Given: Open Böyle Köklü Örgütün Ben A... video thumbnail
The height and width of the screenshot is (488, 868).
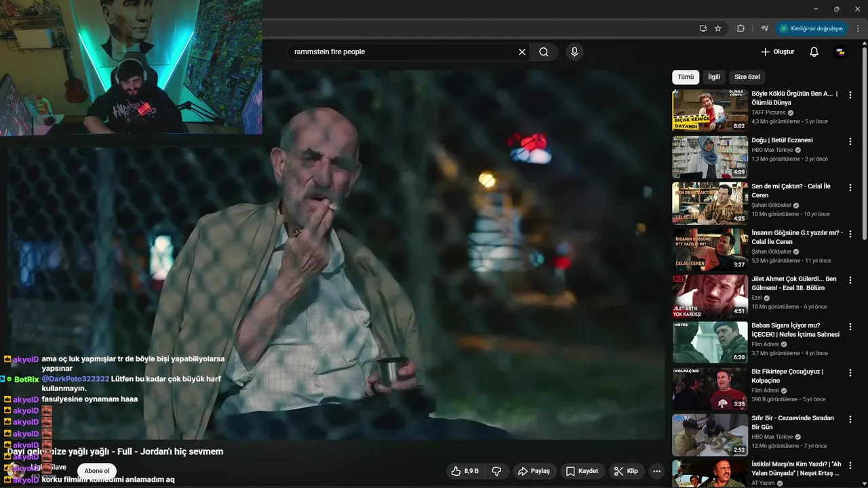Looking at the screenshot, I should pyautogui.click(x=710, y=110).
